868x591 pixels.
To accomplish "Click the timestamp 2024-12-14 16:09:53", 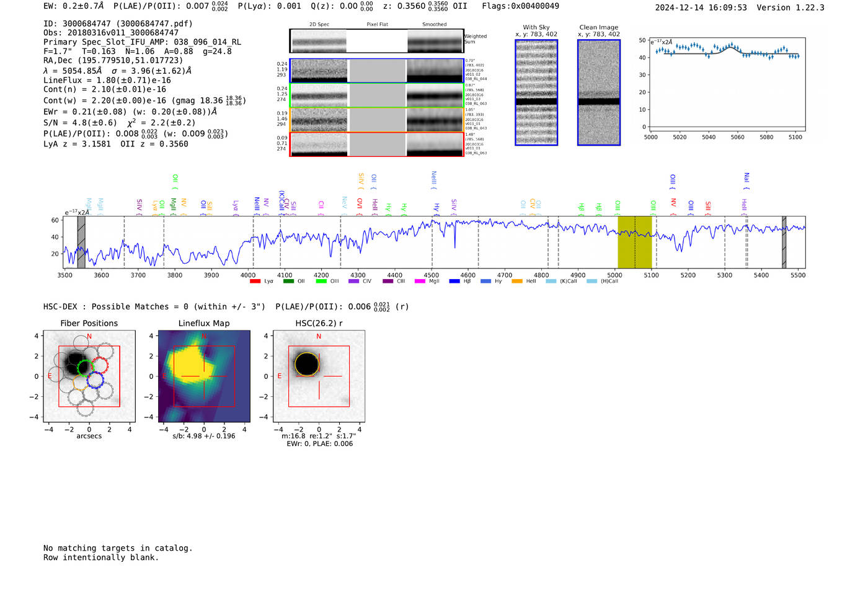I will (701, 7).
